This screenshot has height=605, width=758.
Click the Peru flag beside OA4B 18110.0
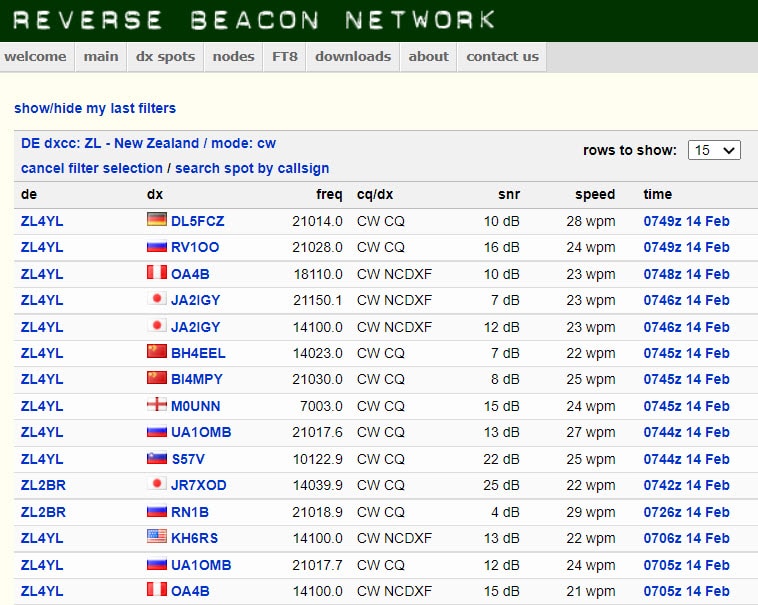(157, 273)
